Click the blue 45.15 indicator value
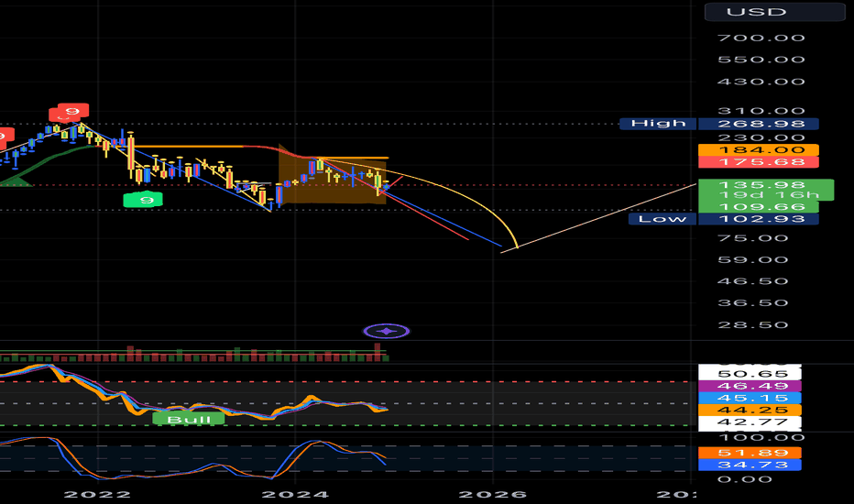The image size is (854, 504). (750, 398)
